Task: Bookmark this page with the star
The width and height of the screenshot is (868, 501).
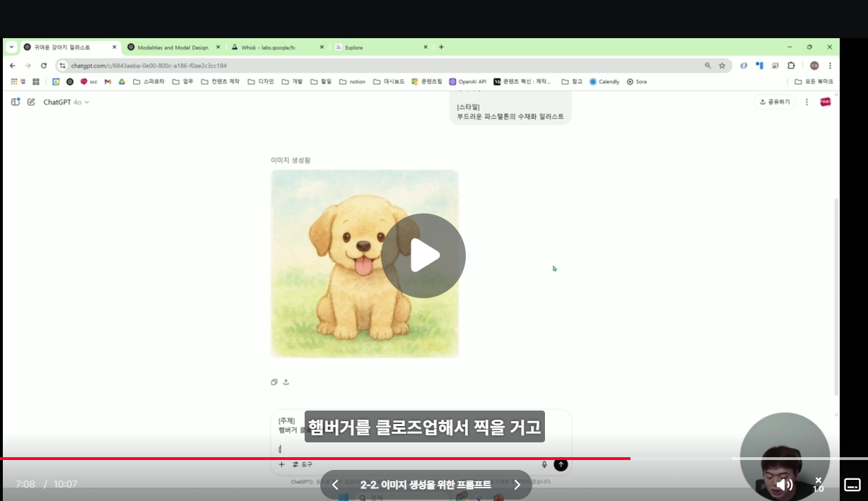Action: (x=722, y=66)
